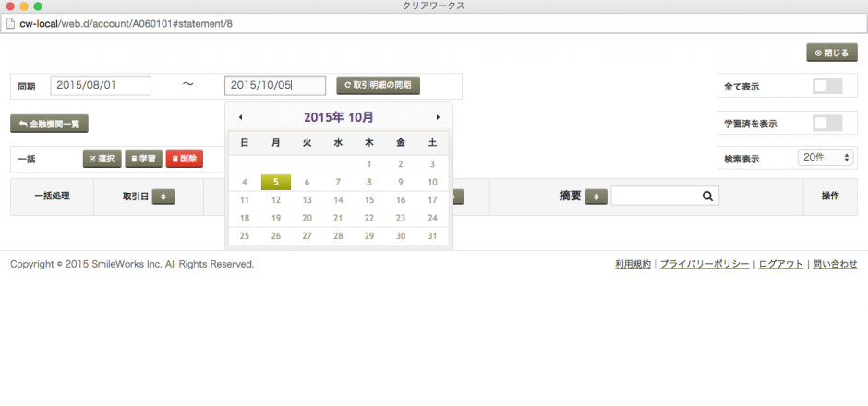Toggle the 全て表示 switch
The image size is (868, 406).
[x=827, y=86]
